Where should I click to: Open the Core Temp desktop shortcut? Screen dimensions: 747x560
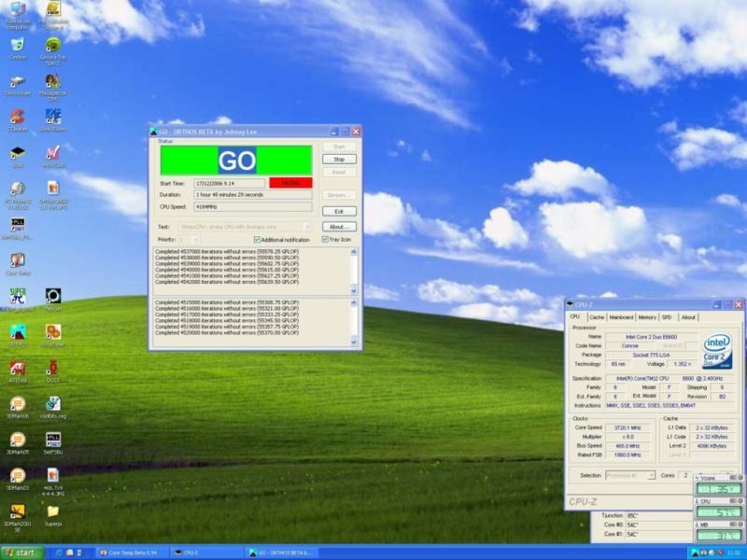(x=18, y=260)
